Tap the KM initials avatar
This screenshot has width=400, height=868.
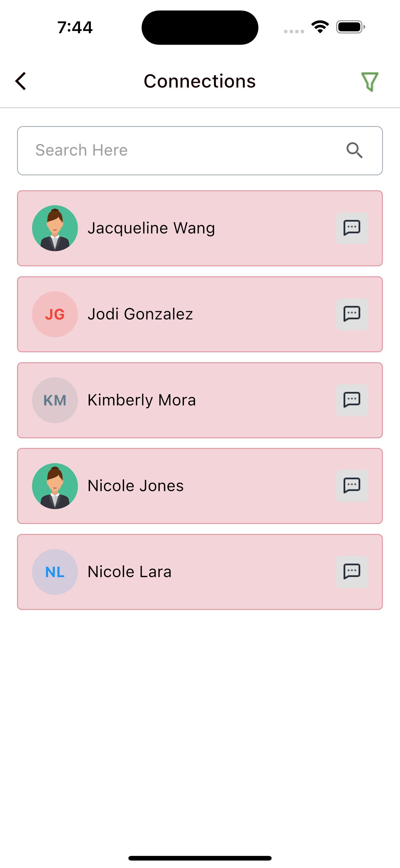[x=55, y=400]
